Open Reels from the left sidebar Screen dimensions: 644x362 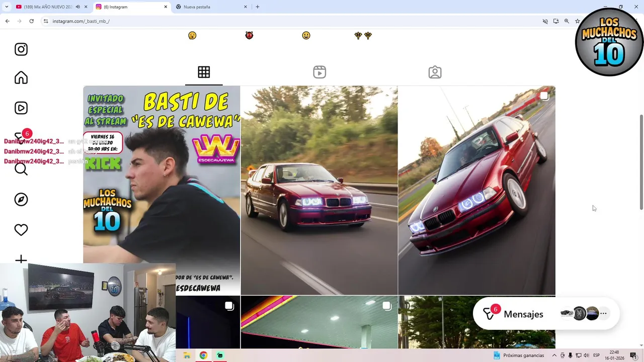(21, 108)
